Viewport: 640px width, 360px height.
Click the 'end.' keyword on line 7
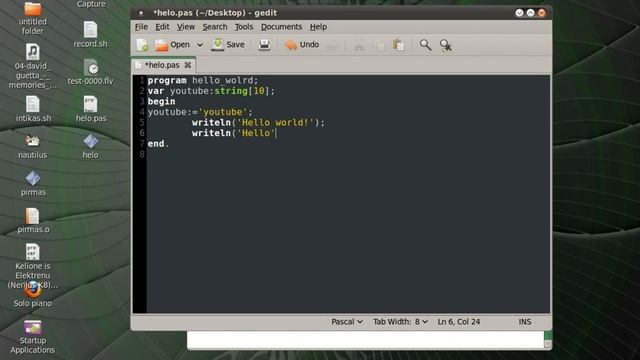point(158,144)
